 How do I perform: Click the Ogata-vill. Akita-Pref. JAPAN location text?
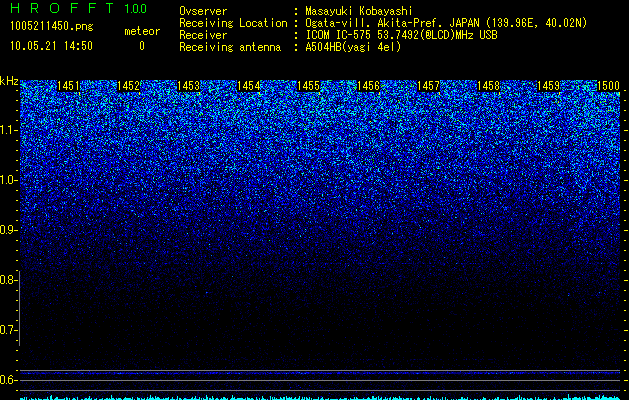pyautogui.click(x=446, y=23)
